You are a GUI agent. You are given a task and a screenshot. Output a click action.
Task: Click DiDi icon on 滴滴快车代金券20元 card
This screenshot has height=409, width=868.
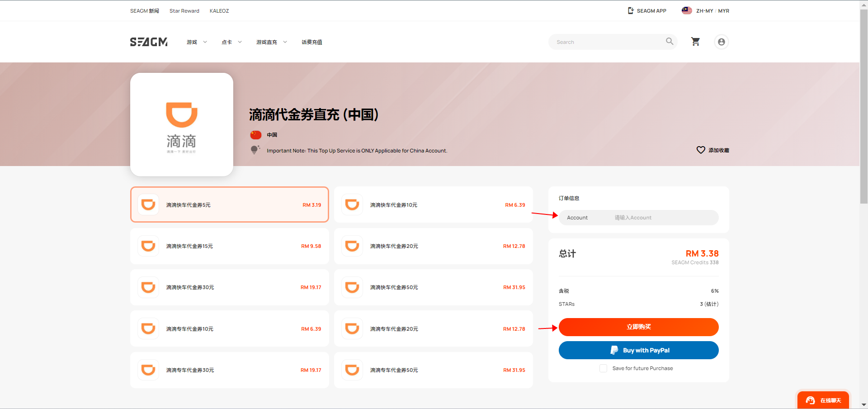point(352,246)
